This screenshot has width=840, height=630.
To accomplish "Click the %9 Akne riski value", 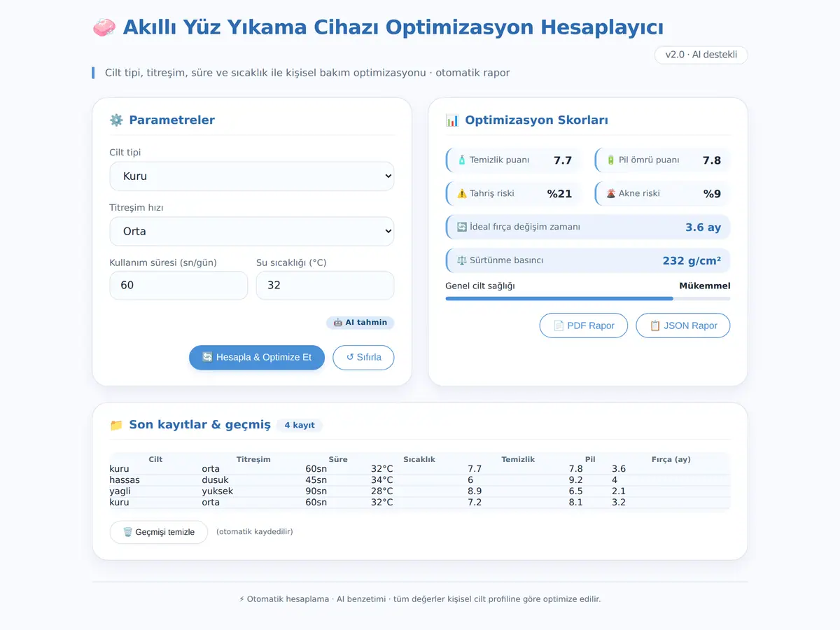I will tap(712, 194).
